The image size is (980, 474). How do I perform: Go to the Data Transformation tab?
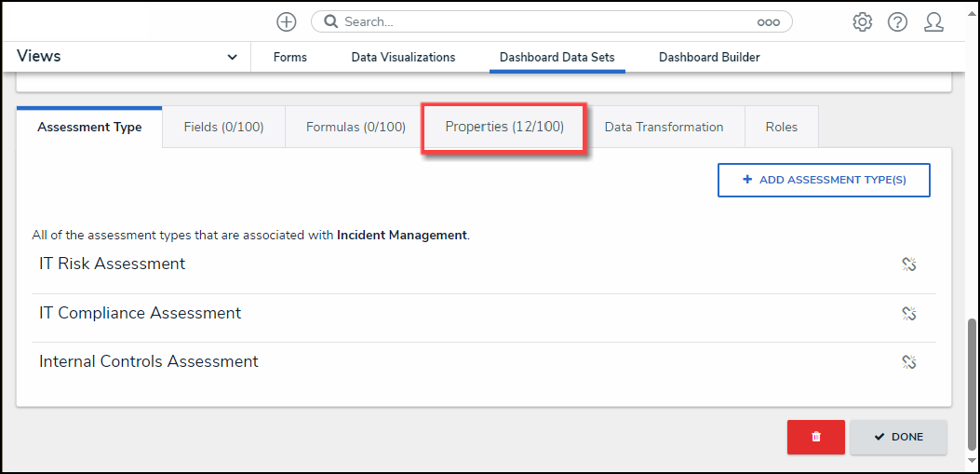click(664, 127)
